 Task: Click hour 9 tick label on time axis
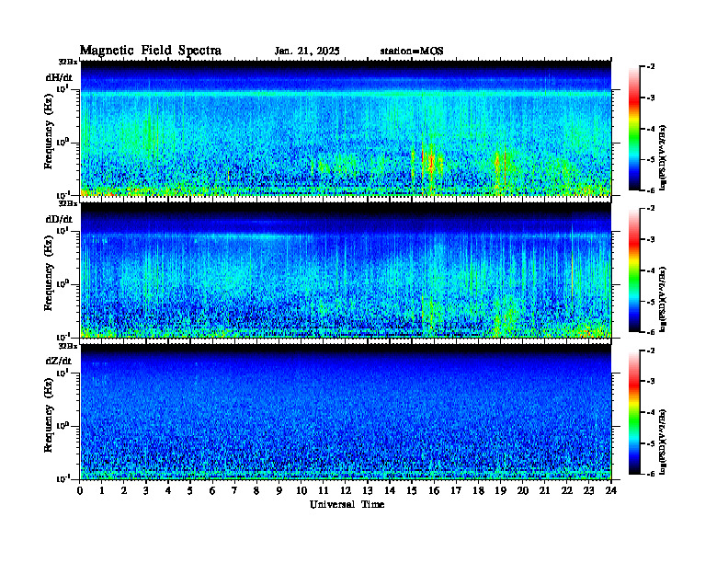(279, 491)
